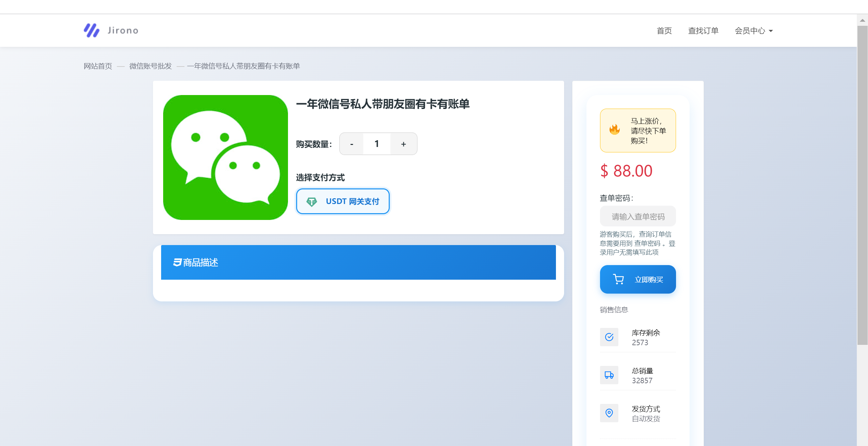Click the 自动发货 delivery text

(646, 419)
